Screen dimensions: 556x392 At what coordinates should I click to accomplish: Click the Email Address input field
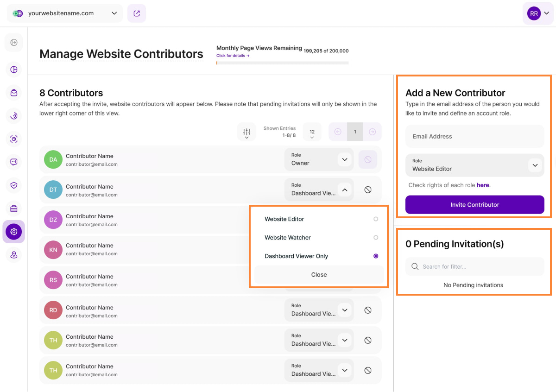[x=474, y=137]
